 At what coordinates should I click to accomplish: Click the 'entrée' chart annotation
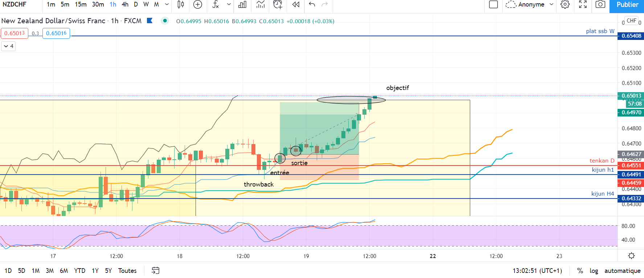tap(280, 173)
